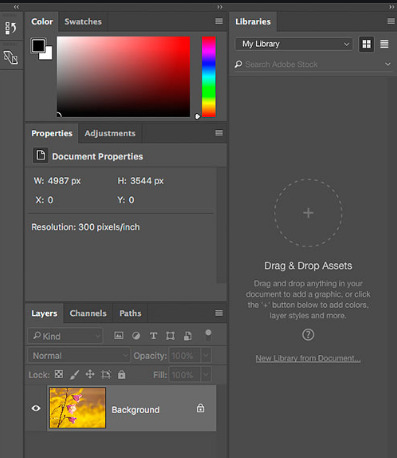This screenshot has height=458, width=397.
Task: Open the Properties panel menu
Action: point(219,133)
